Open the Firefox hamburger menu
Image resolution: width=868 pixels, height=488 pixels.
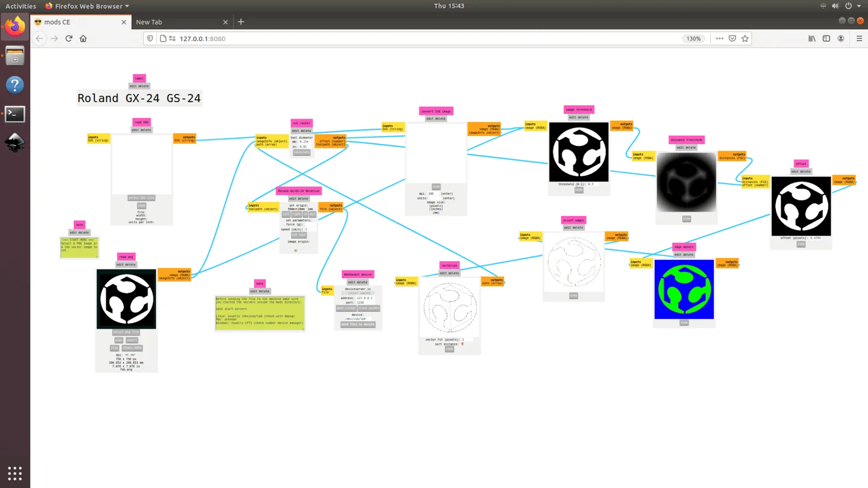859,38
